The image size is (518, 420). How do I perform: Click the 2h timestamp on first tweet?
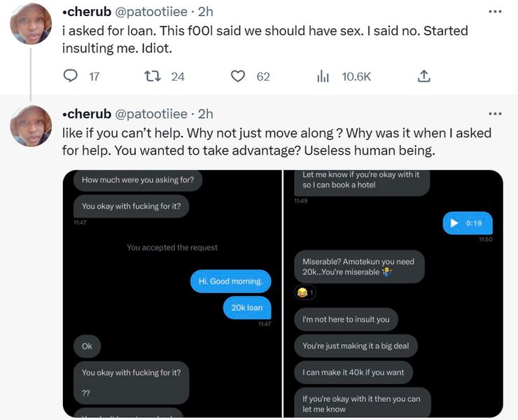point(206,13)
